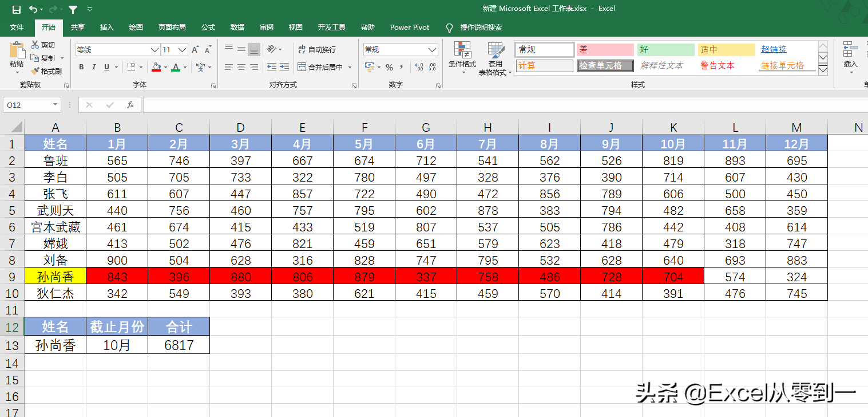Open the font size 11 dropdown
Screen dimensions: 868x417
tap(183, 50)
